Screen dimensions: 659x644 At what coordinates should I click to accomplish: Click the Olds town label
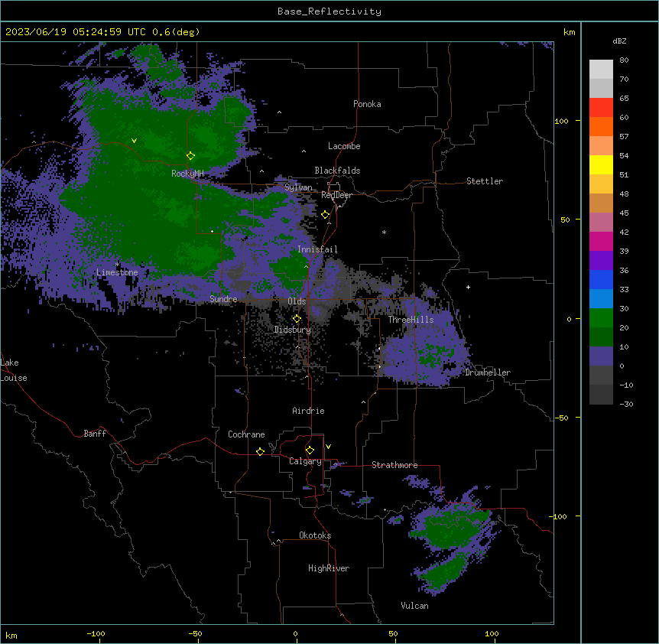297,301
